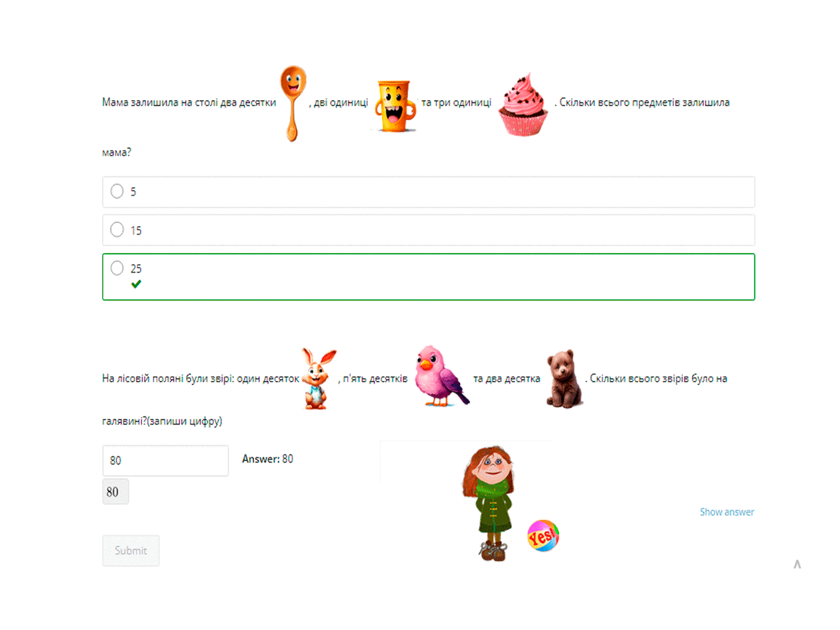Focus the answer input field containing 80

coord(165,460)
